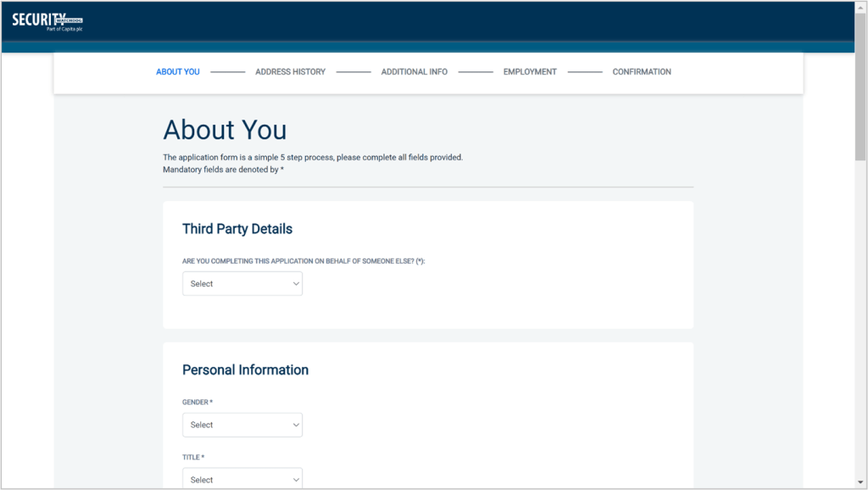This screenshot has height=490, width=868.
Task: Click the scrollbar down arrow
Action: coord(860,482)
